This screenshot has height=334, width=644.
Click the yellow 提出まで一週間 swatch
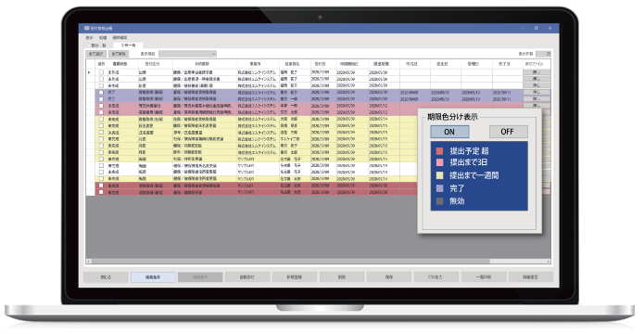tap(439, 175)
